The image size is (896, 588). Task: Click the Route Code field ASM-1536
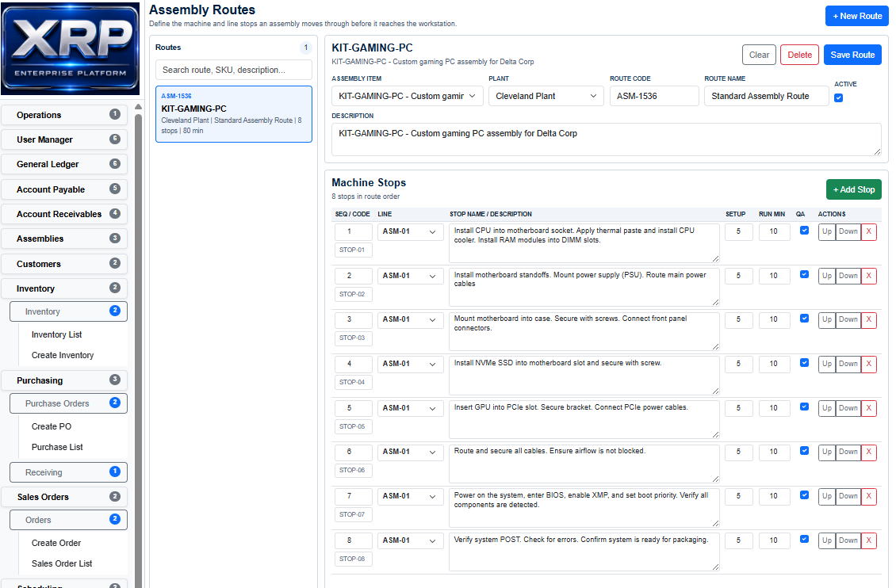(653, 96)
